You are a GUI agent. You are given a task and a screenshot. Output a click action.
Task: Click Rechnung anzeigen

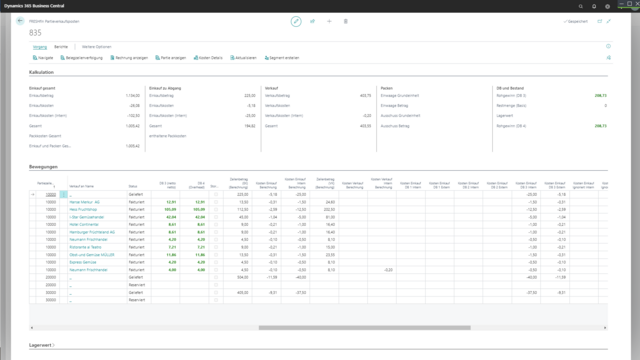coord(129,58)
